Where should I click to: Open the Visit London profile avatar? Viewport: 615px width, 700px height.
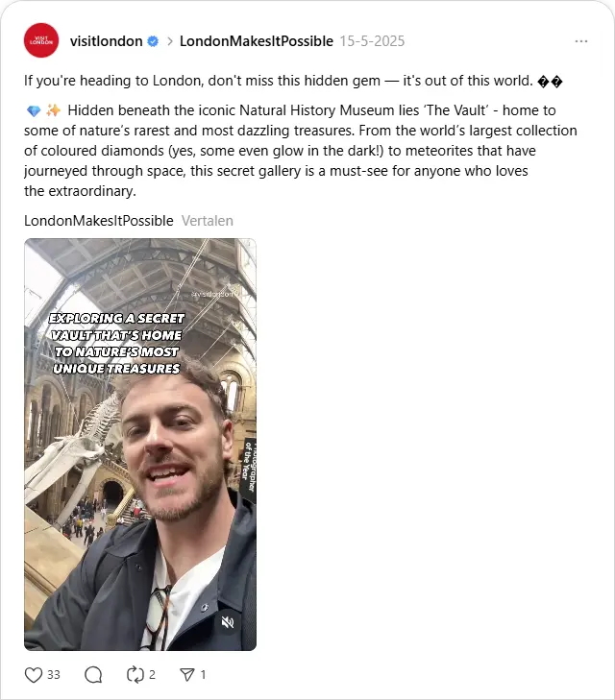point(41,40)
